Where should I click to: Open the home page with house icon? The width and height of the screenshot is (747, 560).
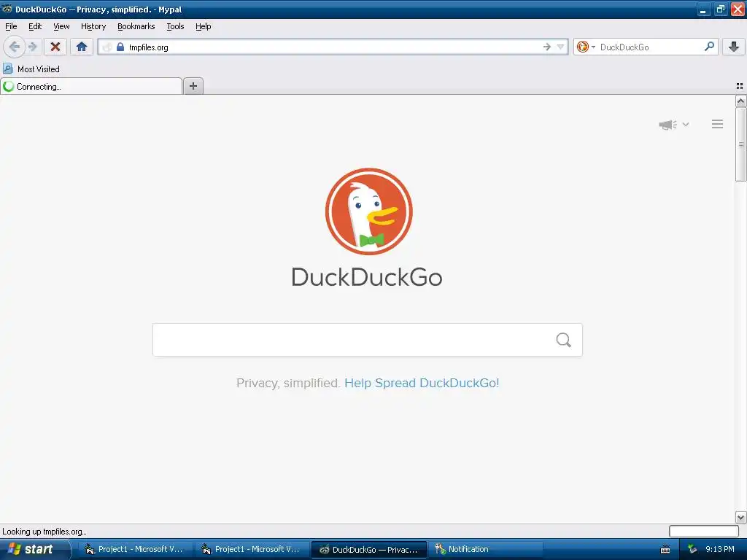pyautogui.click(x=82, y=47)
